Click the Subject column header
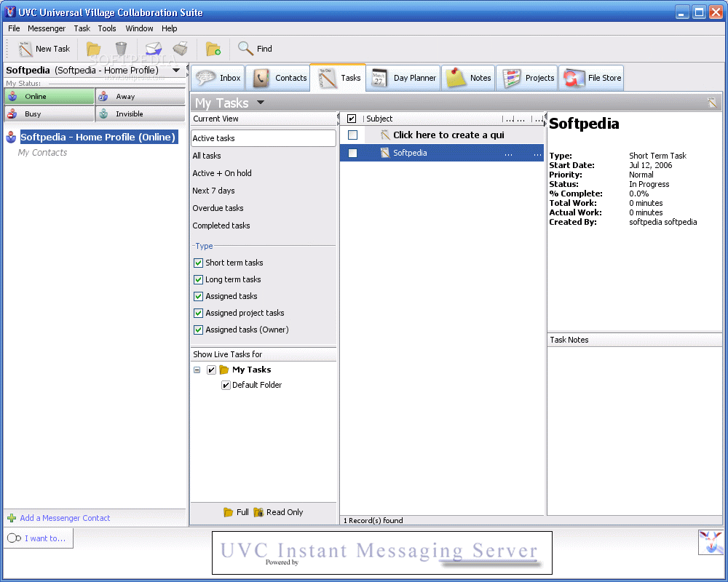The height and width of the screenshot is (582, 728). pos(432,119)
